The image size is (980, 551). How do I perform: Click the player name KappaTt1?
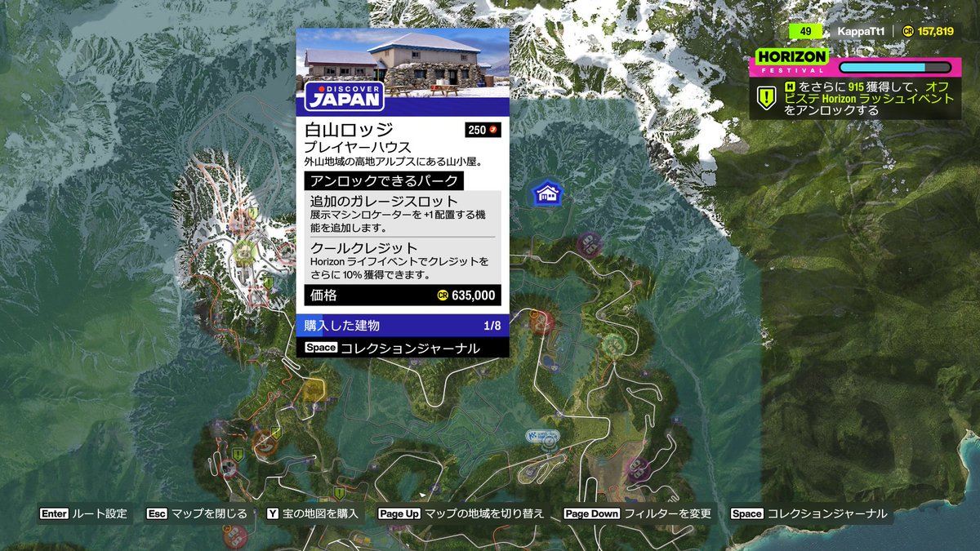860,31
